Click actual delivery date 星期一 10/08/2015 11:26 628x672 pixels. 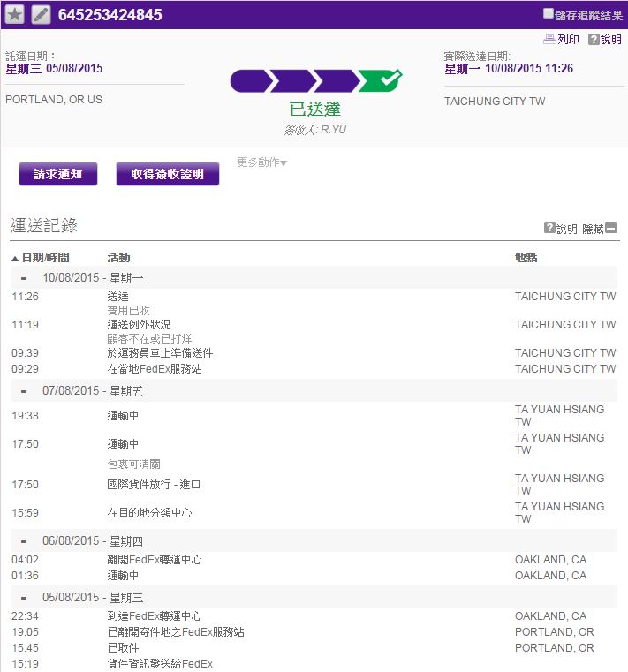tap(509, 69)
